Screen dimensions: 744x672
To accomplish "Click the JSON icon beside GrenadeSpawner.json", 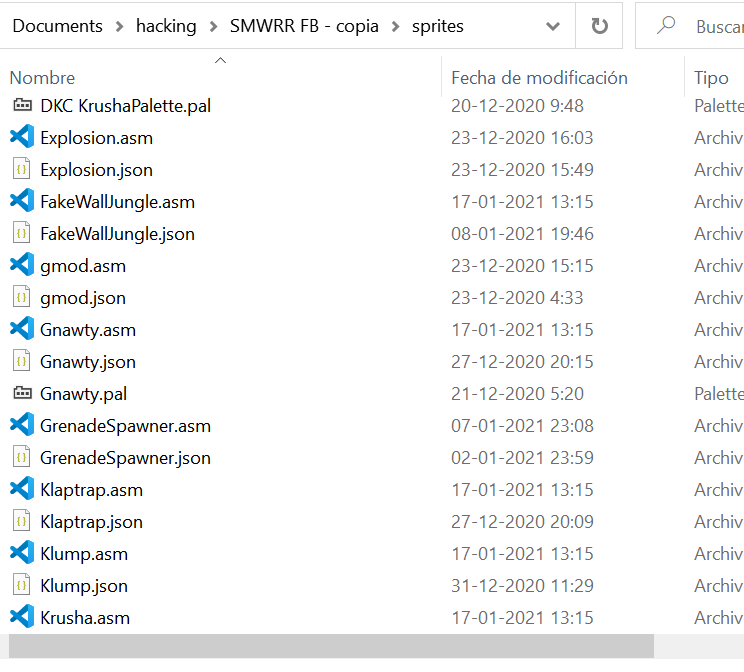I will click(x=21, y=457).
